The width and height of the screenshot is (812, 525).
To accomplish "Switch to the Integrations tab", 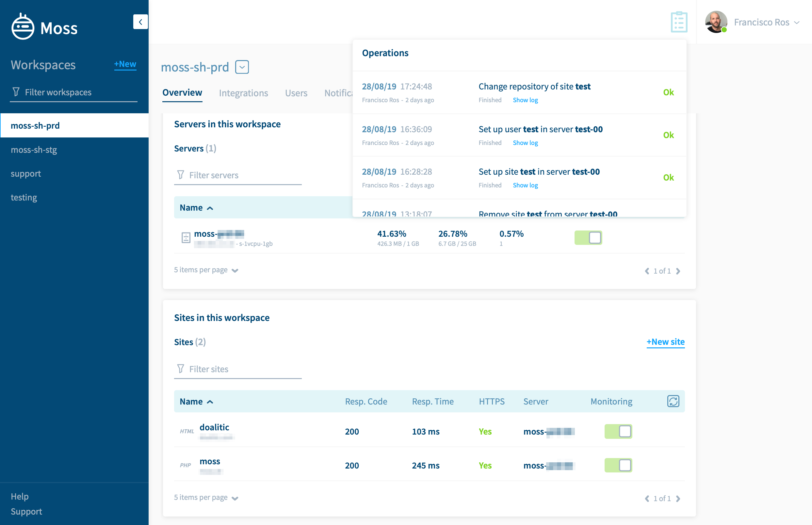I will (x=243, y=93).
